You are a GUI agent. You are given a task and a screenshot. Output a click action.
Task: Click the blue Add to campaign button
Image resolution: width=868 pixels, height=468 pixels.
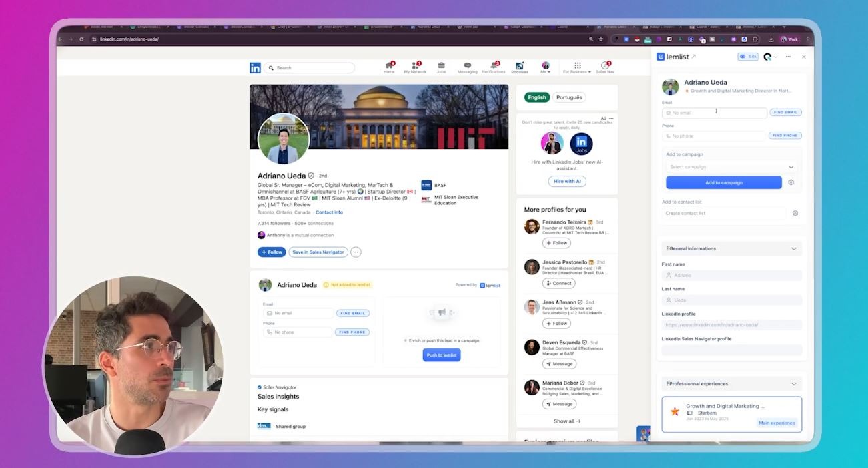coord(724,182)
